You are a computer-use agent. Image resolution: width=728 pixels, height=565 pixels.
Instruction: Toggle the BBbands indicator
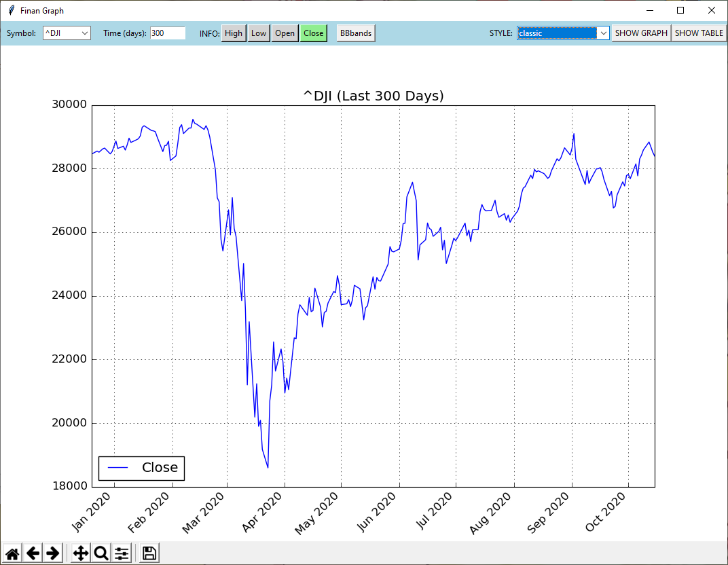coord(356,33)
